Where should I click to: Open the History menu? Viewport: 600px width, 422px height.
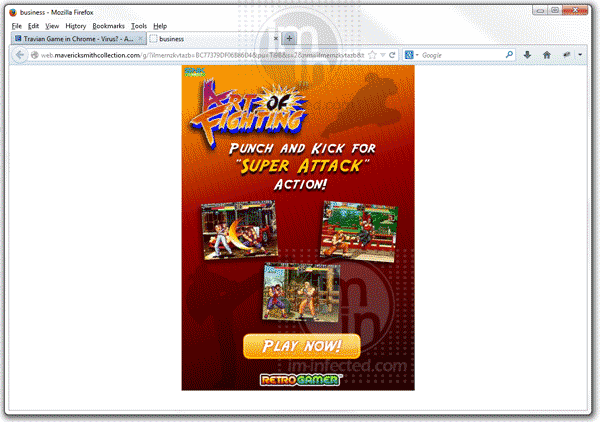[75, 25]
